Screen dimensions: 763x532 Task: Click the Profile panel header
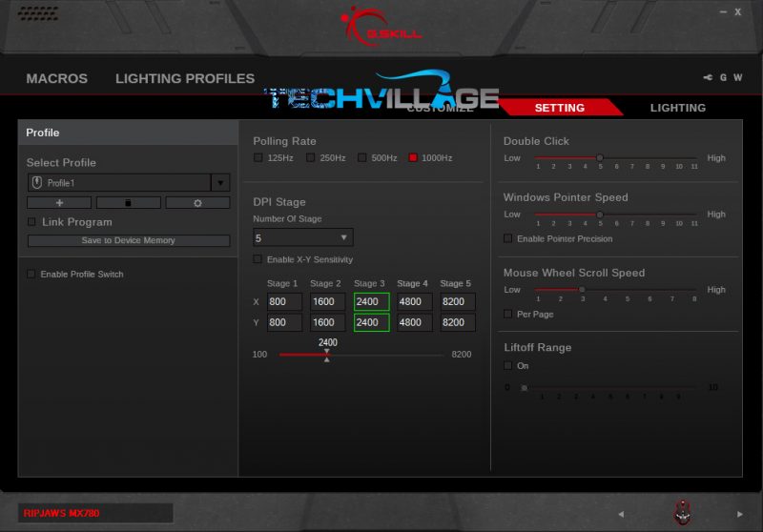point(128,133)
